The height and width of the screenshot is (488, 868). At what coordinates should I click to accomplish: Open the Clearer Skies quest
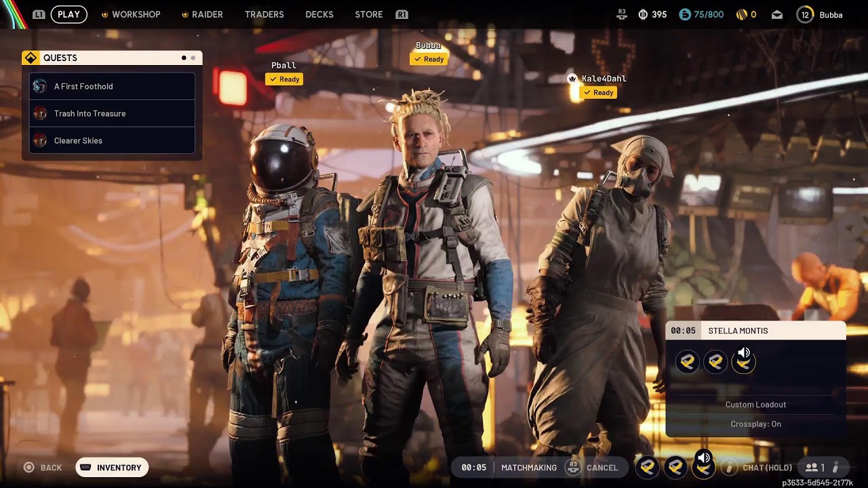(113, 140)
